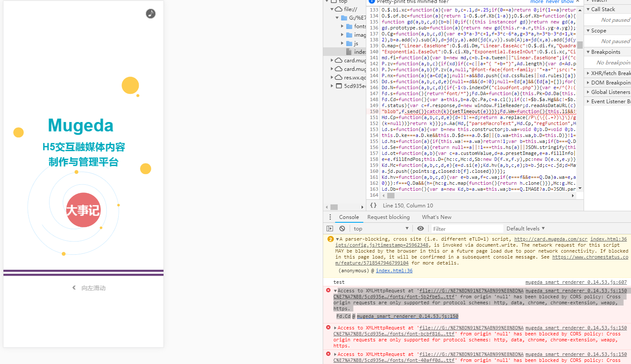Open the chromestatus.com feature link
The image size is (631, 364).
click(x=590, y=257)
